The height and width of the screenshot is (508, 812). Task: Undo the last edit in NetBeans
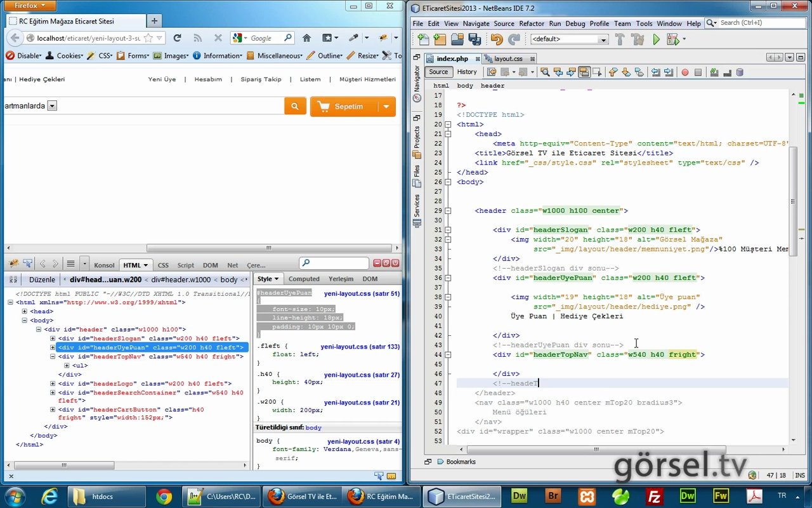click(496, 39)
